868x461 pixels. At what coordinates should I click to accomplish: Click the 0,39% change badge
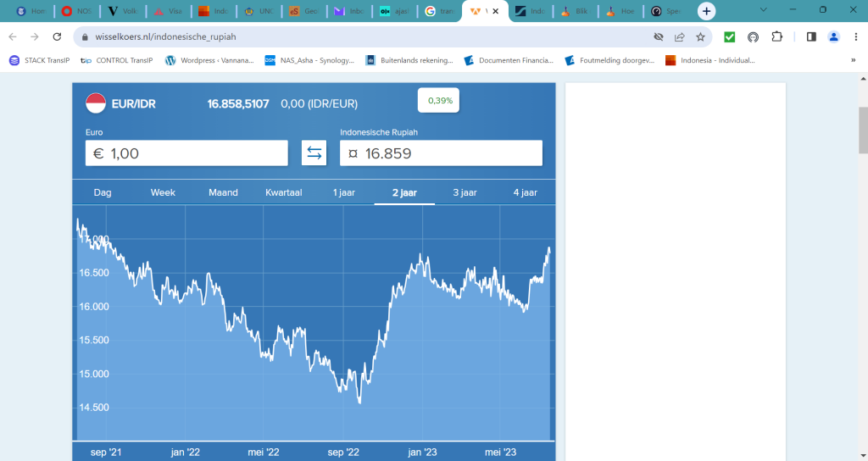tap(440, 100)
